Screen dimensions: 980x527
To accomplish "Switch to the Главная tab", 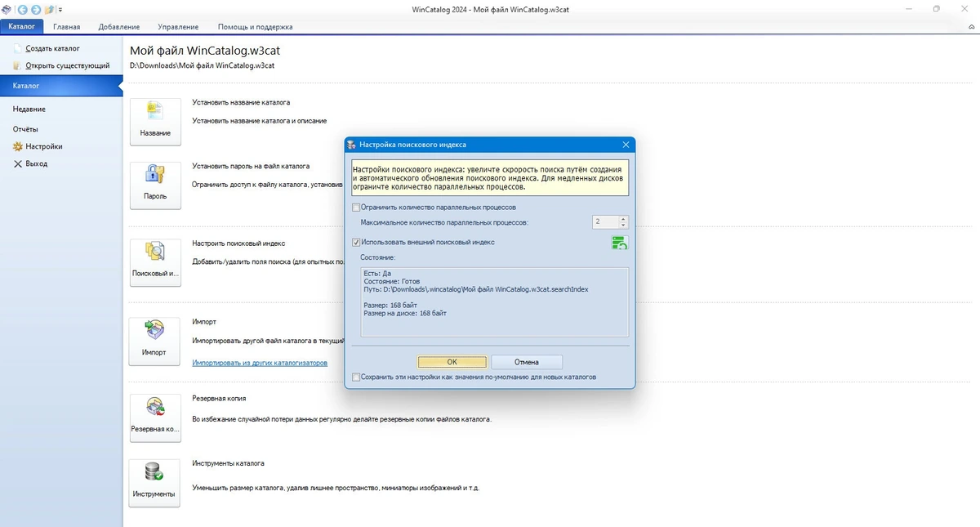I will coord(66,26).
